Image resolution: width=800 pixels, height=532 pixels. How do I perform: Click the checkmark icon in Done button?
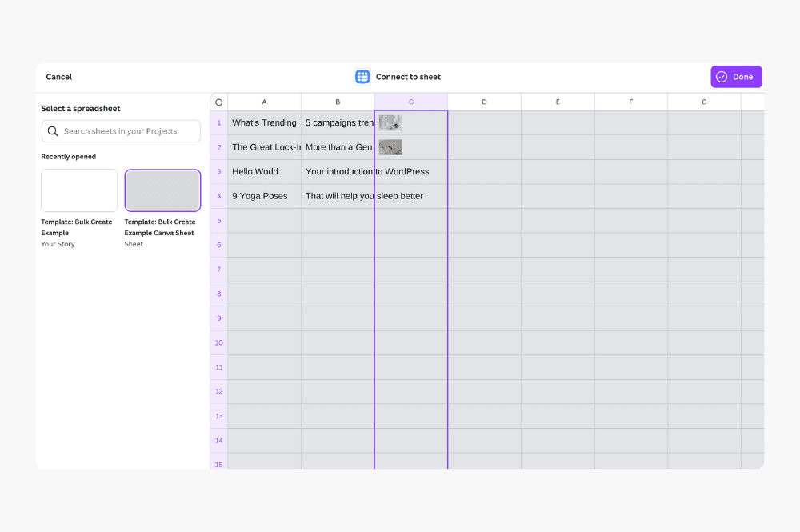point(722,77)
